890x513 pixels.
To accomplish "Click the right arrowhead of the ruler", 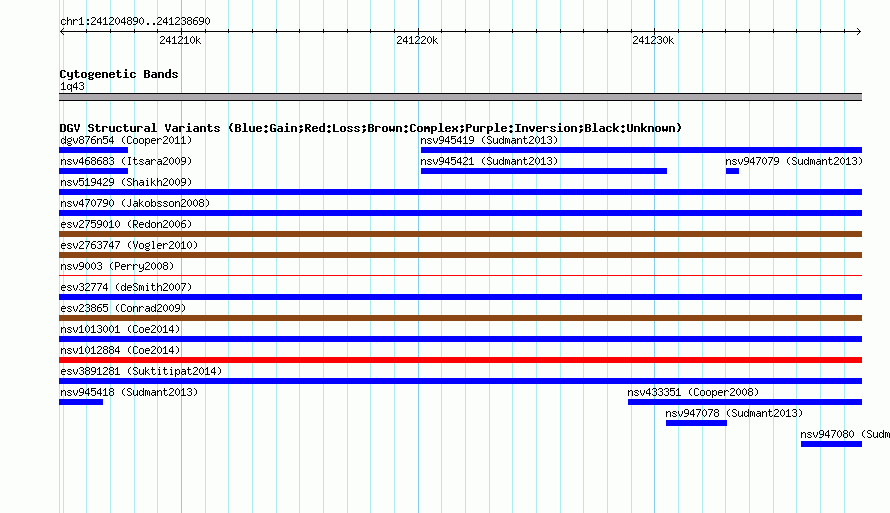I will (859, 32).
